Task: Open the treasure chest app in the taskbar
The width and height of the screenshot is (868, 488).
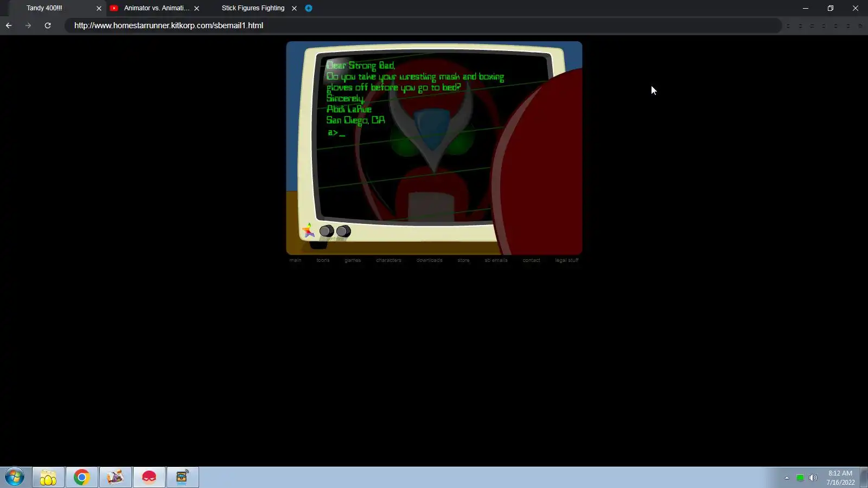Action: tap(182, 477)
